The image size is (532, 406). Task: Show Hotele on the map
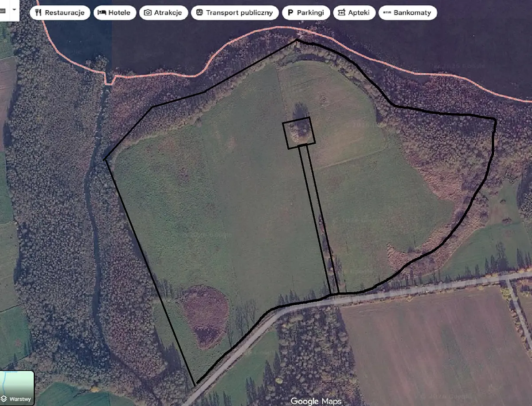(114, 13)
